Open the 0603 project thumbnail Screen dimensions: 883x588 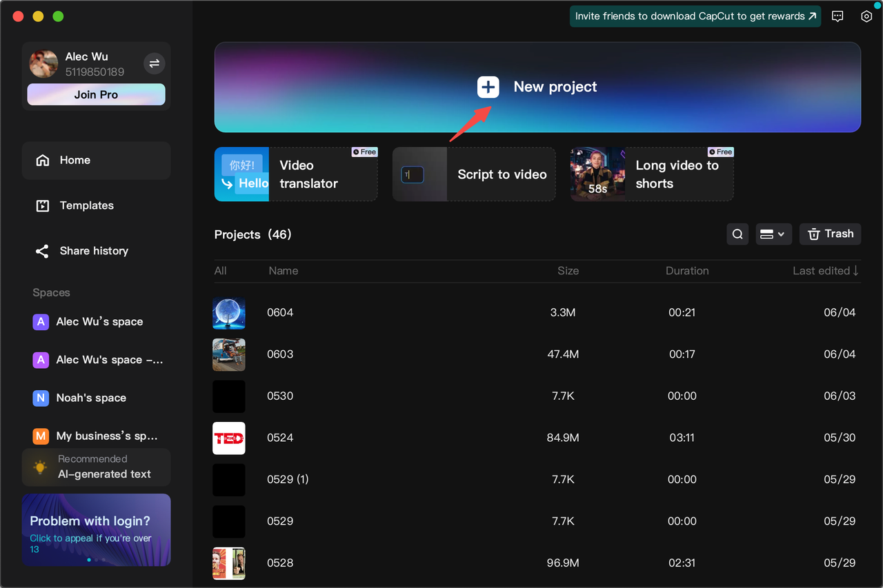pyautogui.click(x=229, y=354)
